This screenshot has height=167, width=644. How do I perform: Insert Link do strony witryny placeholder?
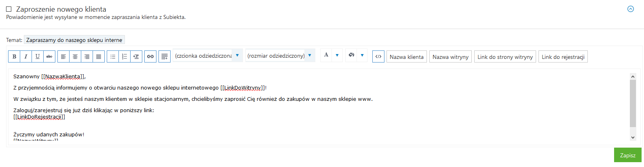(x=505, y=57)
